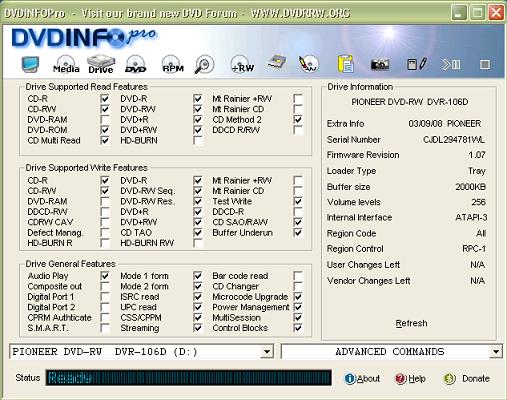Toggle Microcode Upgrade checkbox
507x400 pixels.
coord(298,296)
